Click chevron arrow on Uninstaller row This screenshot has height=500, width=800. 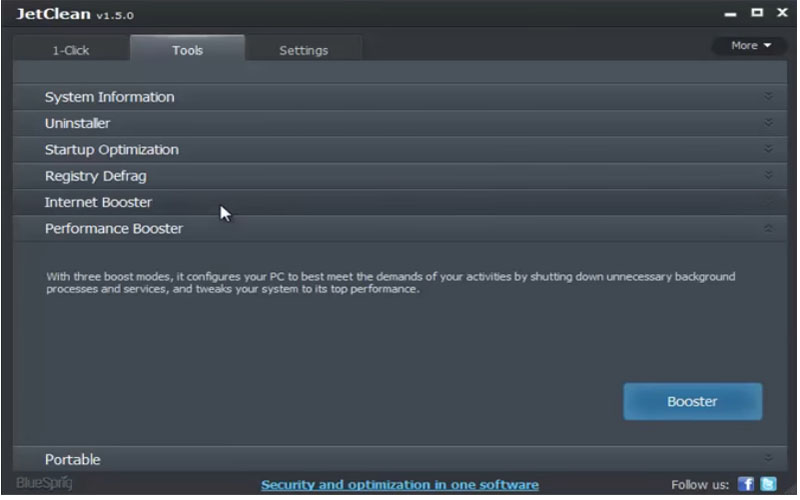pos(768,122)
